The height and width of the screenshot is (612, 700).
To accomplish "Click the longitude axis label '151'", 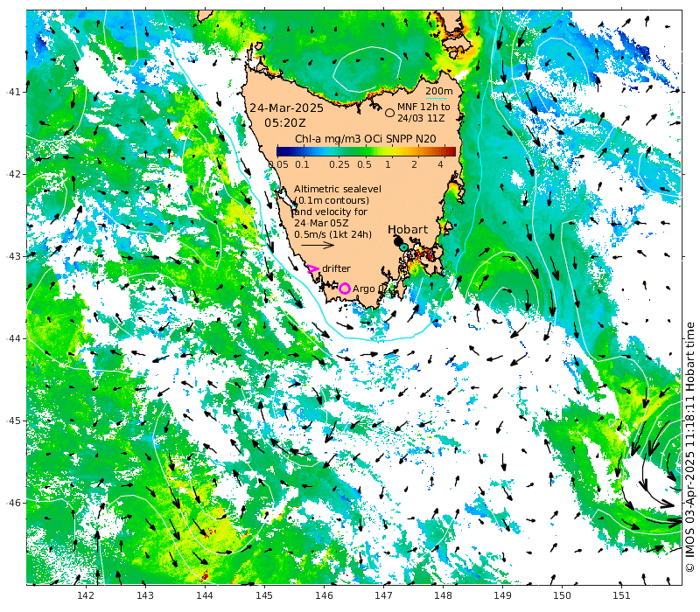I will tap(621, 595).
